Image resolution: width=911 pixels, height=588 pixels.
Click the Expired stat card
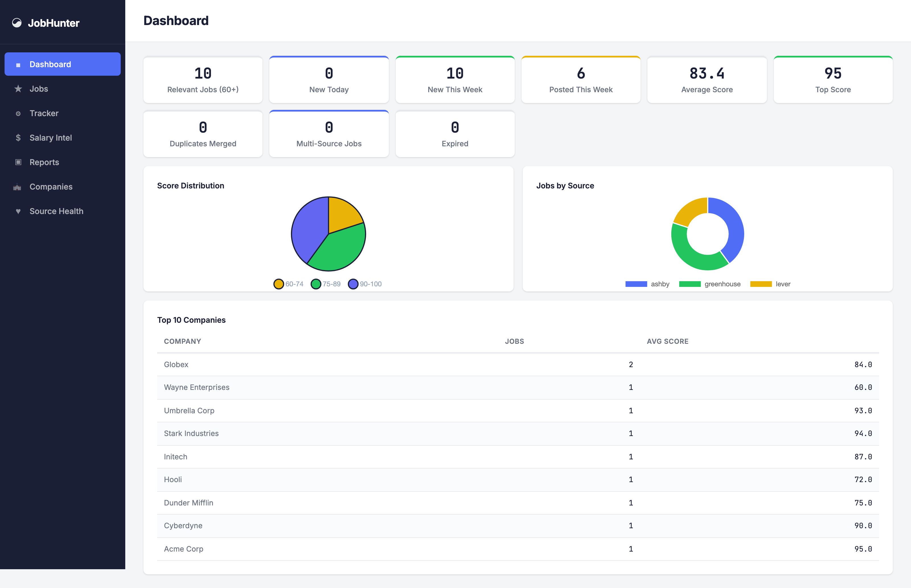pyautogui.click(x=455, y=134)
